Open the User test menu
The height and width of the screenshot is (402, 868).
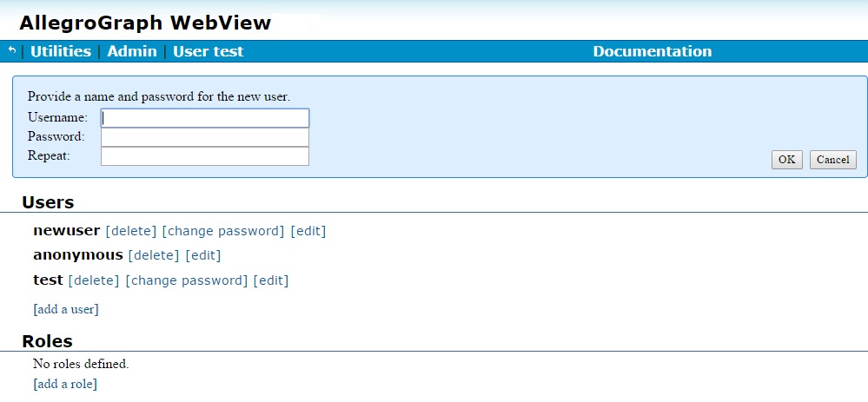209,51
